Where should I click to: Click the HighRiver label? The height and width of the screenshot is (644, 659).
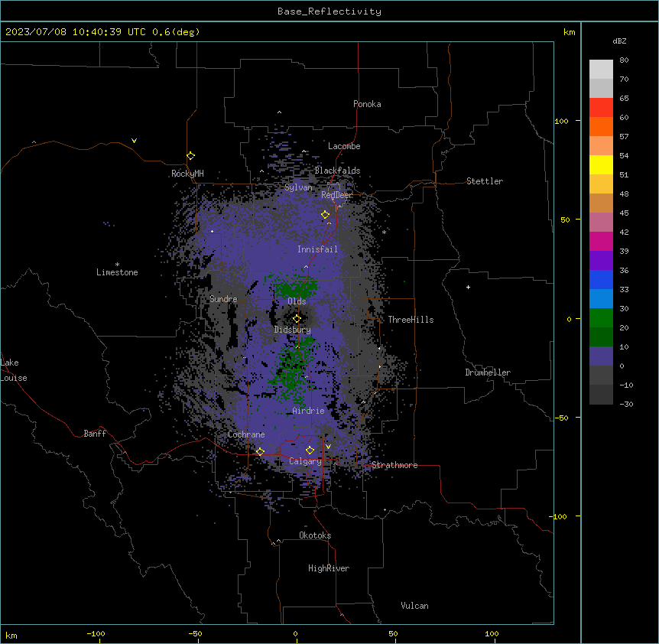(x=329, y=568)
